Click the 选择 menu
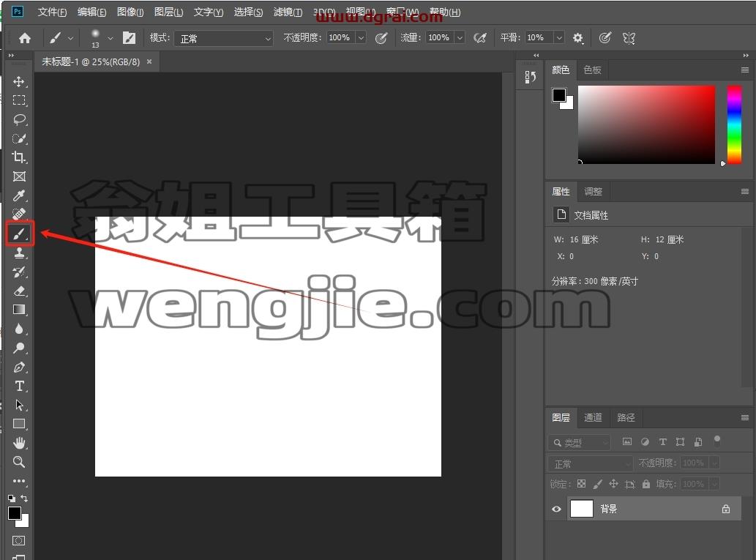 (x=248, y=12)
